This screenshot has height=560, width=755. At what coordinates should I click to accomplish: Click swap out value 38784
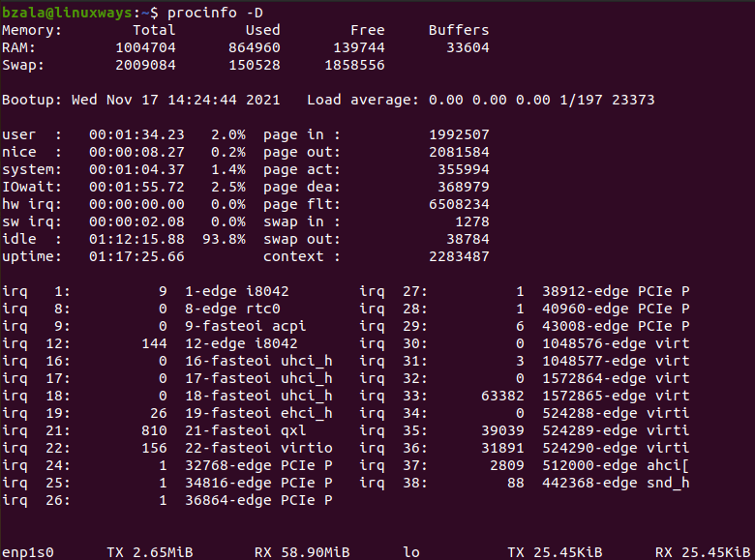468,239
